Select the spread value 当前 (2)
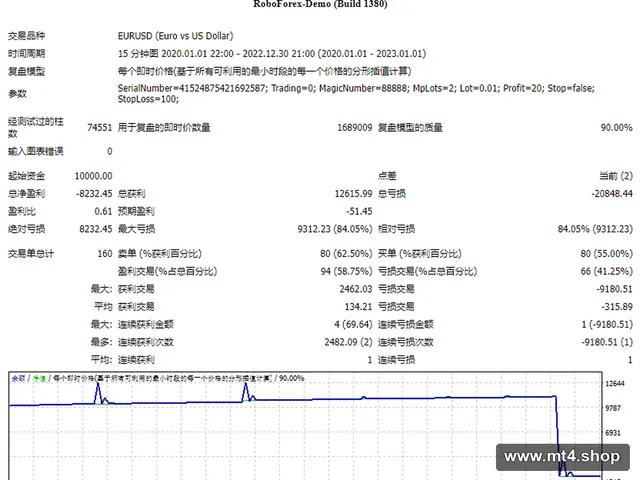 click(616, 176)
